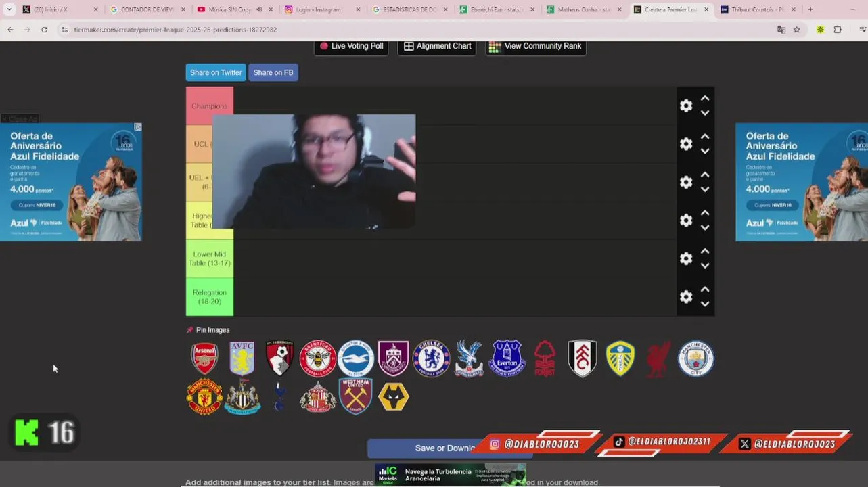The image size is (868, 487).
Task: Open the Live Voting Poll
Action: (x=351, y=47)
